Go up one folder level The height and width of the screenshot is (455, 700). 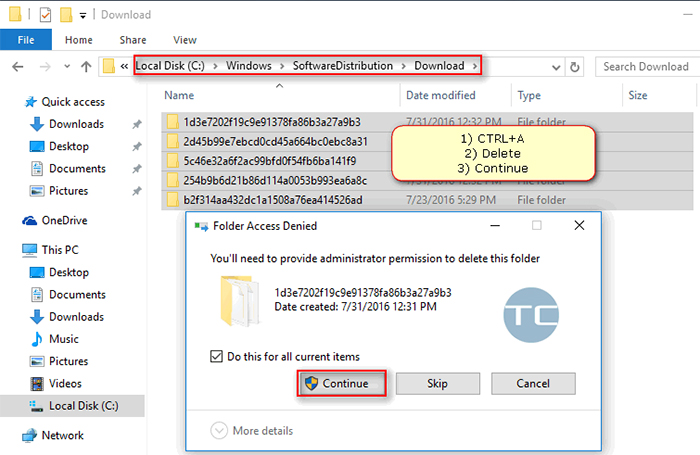[x=86, y=67]
